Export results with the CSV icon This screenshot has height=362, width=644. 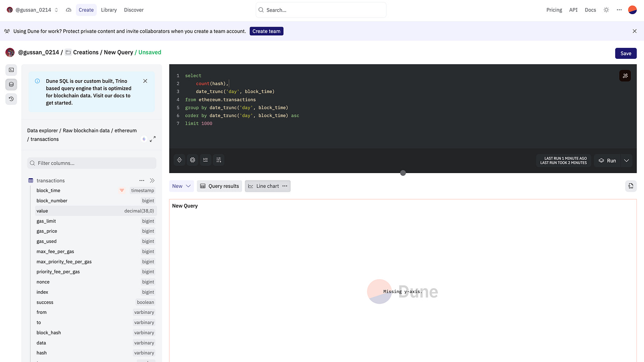(631, 186)
